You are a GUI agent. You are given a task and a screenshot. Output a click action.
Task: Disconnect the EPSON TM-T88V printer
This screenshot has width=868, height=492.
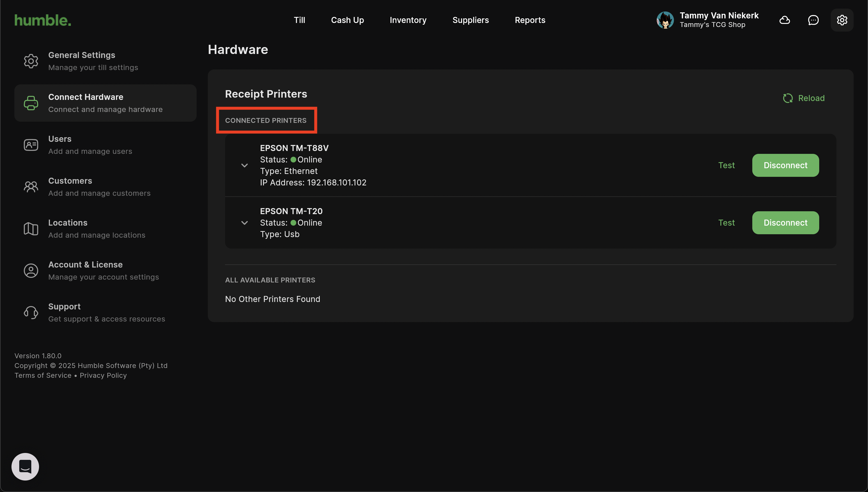coord(785,165)
